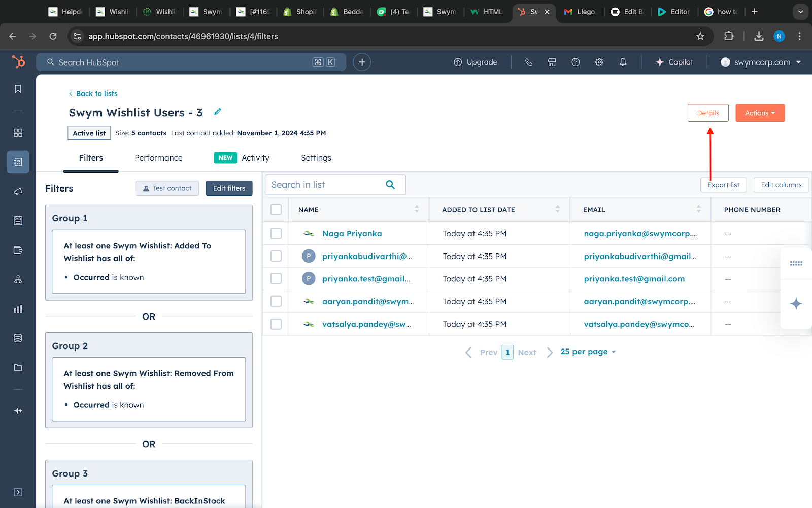Open floating Copilot sparkle on right edge

796,304
